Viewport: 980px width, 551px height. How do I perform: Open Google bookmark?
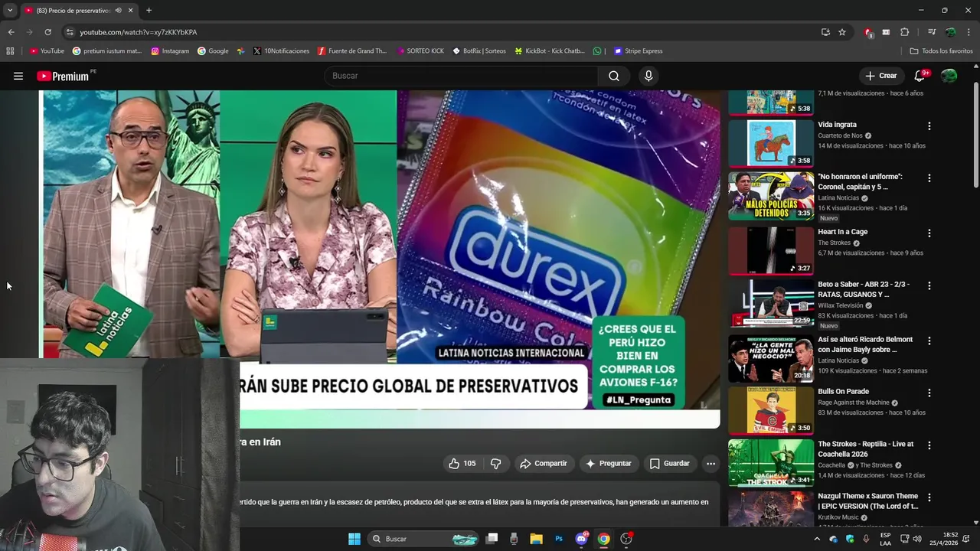[213, 51]
